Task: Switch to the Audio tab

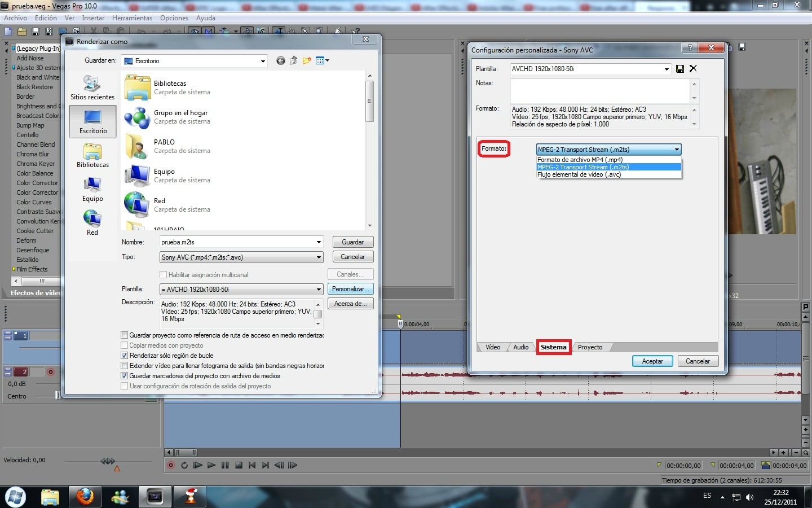Action: [521, 347]
